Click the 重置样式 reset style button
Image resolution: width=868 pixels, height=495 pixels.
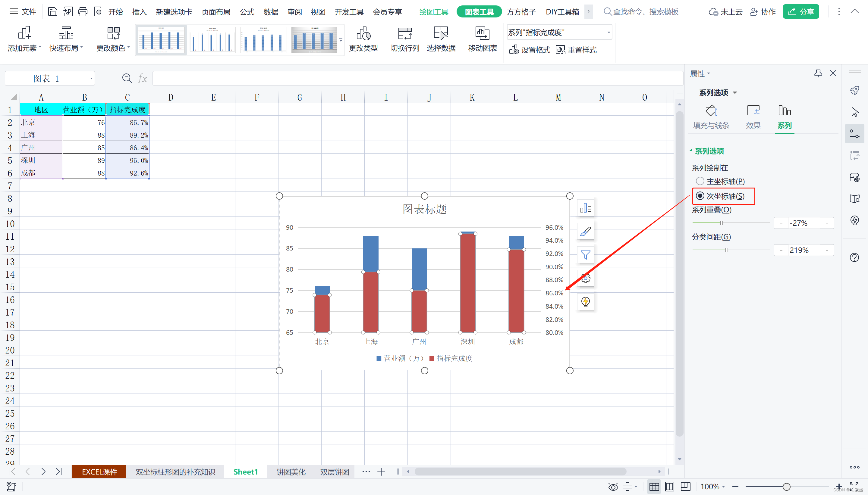[576, 50]
